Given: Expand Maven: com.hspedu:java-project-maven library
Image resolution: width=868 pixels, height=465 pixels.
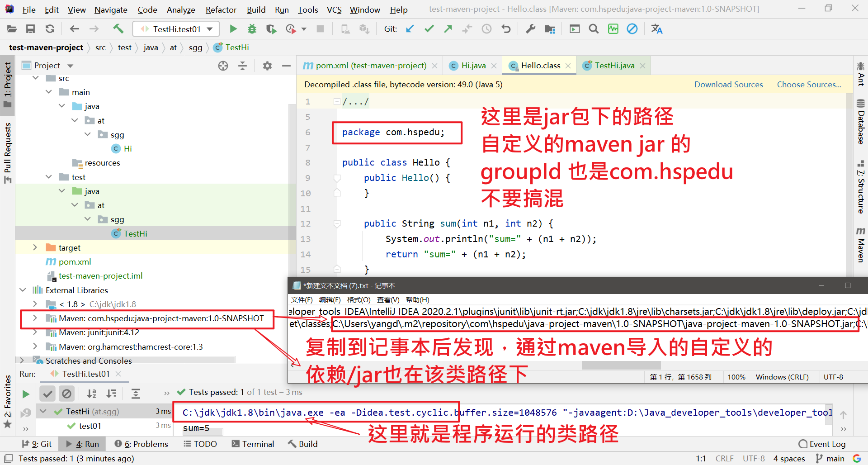Looking at the screenshot, I should point(35,318).
